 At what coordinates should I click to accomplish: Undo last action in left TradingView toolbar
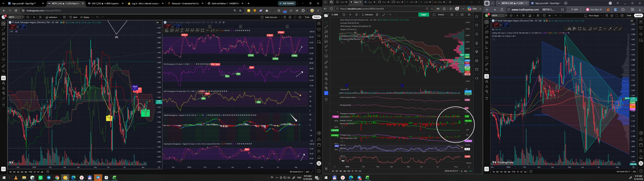coord(97,17)
